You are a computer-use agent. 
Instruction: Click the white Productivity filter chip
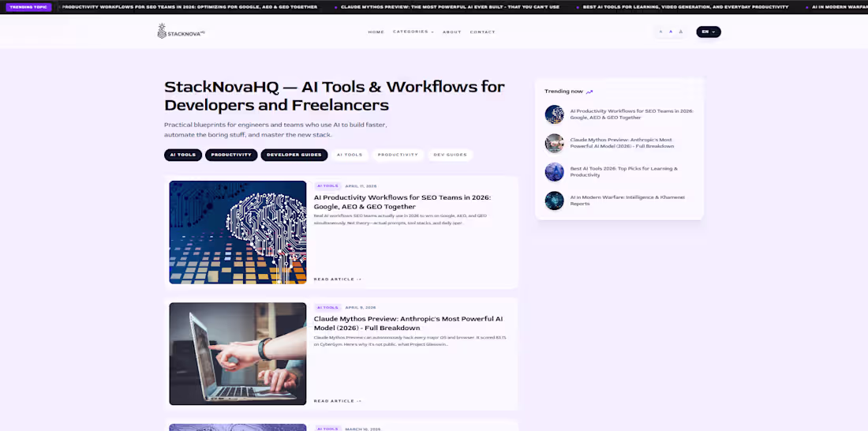pos(398,156)
